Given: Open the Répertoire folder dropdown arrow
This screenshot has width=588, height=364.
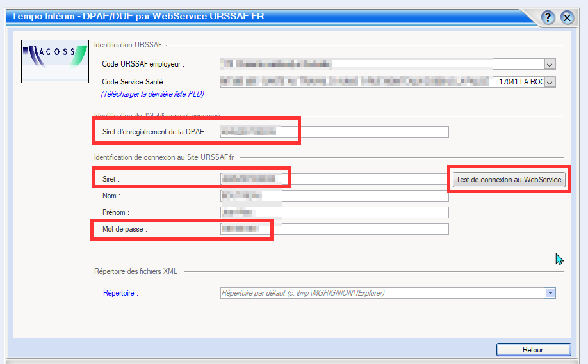Looking at the screenshot, I should pyautogui.click(x=550, y=293).
